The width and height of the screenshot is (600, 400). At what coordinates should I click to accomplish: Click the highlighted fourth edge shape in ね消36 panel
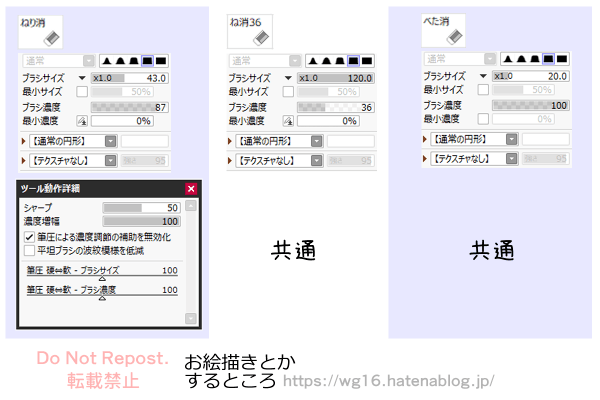(353, 61)
